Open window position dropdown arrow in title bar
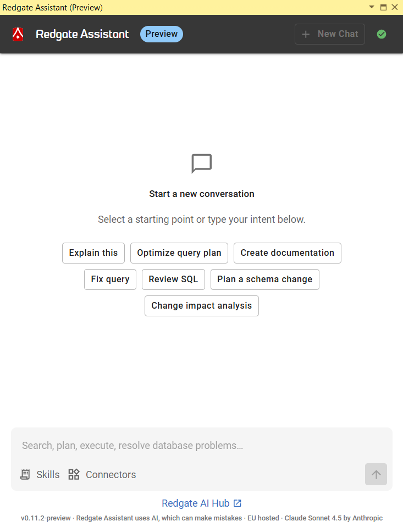403x532 pixels. [x=372, y=7]
